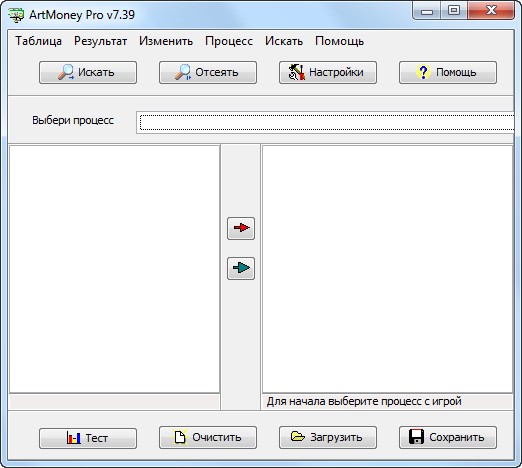
Task: Click status text 'Для начала выберите процесс с игрой'
Action: click(x=364, y=401)
